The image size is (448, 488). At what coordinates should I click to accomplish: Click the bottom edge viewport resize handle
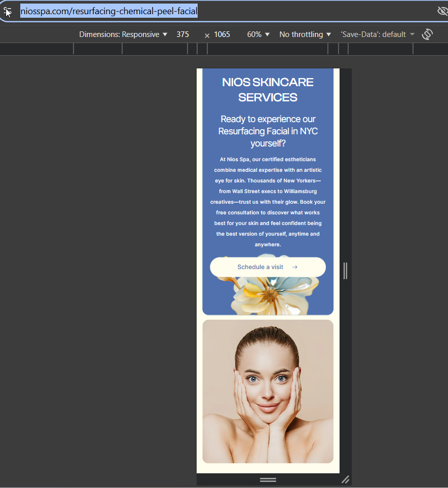point(268,479)
